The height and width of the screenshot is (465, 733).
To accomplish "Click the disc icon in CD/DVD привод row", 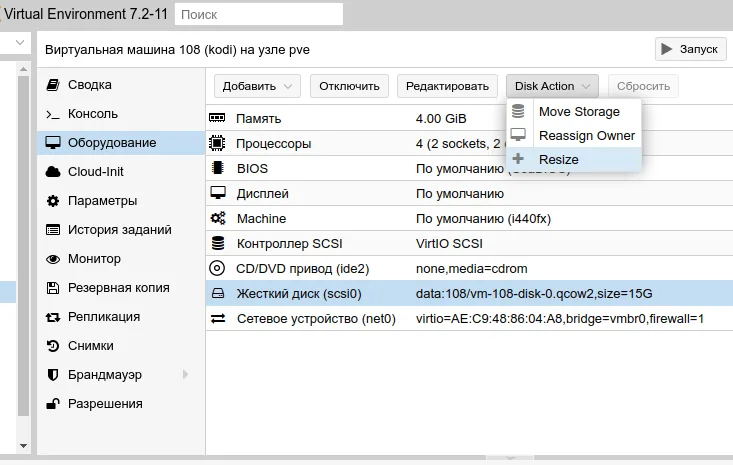I will click(x=217, y=268).
